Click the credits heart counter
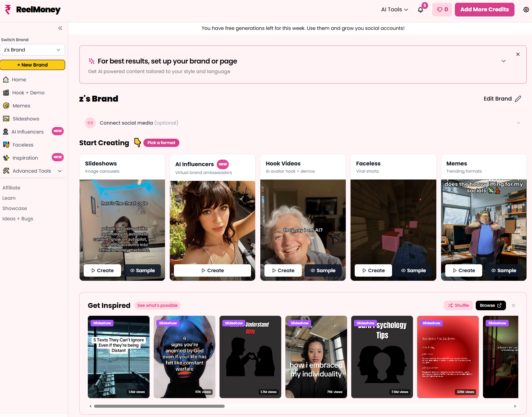The image size is (532, 417). [x=442, y=10]
